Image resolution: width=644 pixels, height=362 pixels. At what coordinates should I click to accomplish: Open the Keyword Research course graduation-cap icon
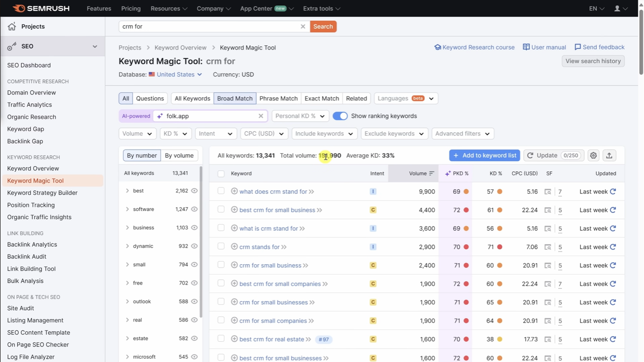click(x=438, y=47)
